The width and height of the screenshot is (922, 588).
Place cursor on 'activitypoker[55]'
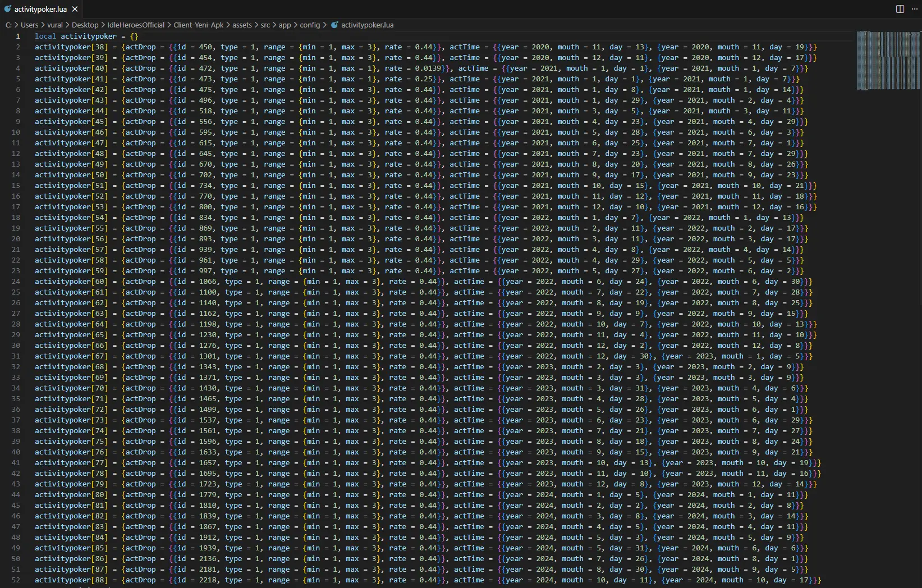(71, 228)
